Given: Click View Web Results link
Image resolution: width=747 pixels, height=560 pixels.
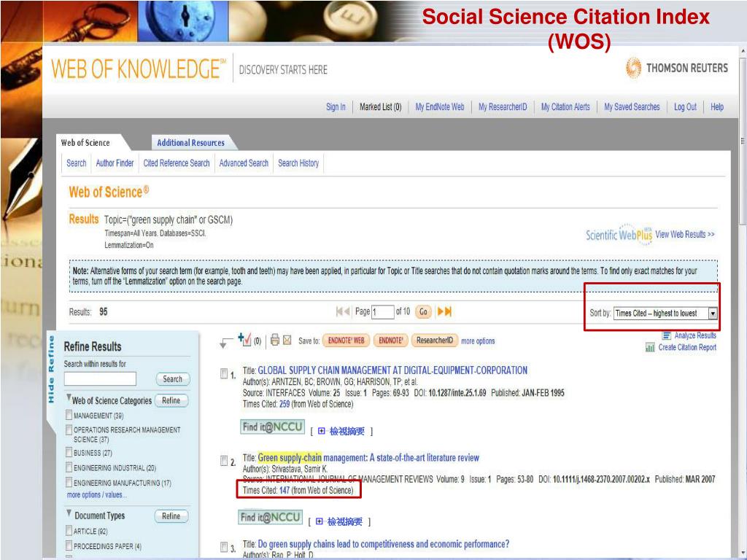Looking at the screenshot, I should (684, 234).
